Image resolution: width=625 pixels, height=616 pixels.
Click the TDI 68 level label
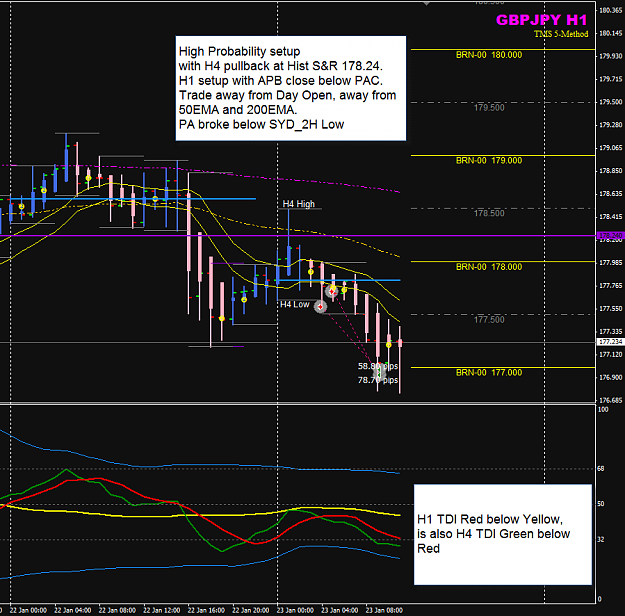click(x=601, y=469)
